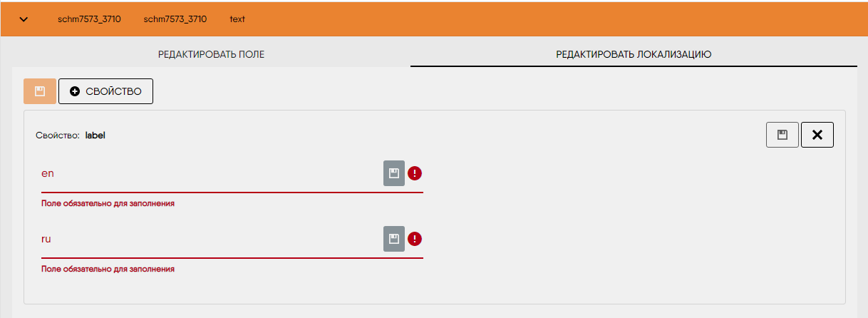Open the РЕДАКТИРОВАТЬ ЛОКАЛИЗАЦИЮ tab
Screen dimensions: 868x318
pyautogui.click(x=634, y=54)
